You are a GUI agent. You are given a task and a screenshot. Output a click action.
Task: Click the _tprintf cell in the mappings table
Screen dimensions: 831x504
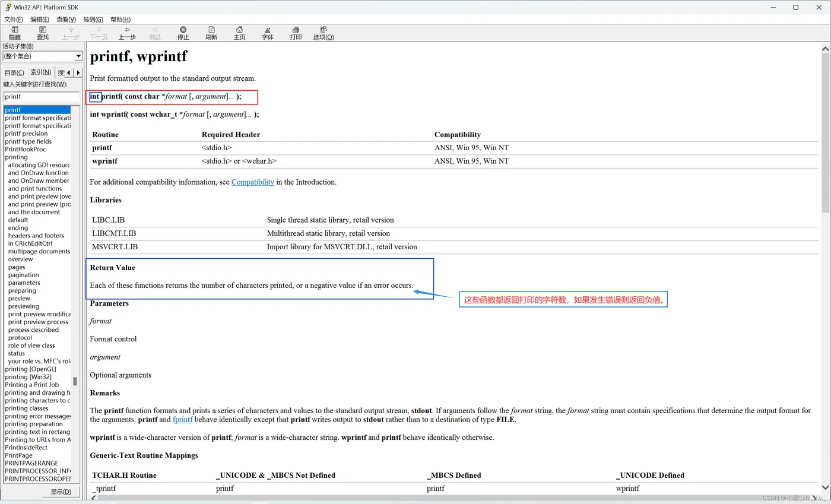(x=104, y=489)
